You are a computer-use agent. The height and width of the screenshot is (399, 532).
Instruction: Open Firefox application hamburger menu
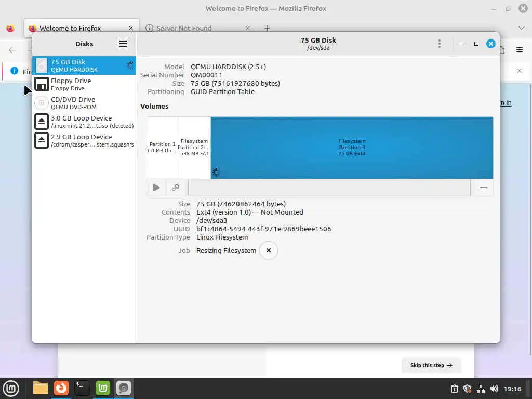pyautogui.click(x=519, y=50)
